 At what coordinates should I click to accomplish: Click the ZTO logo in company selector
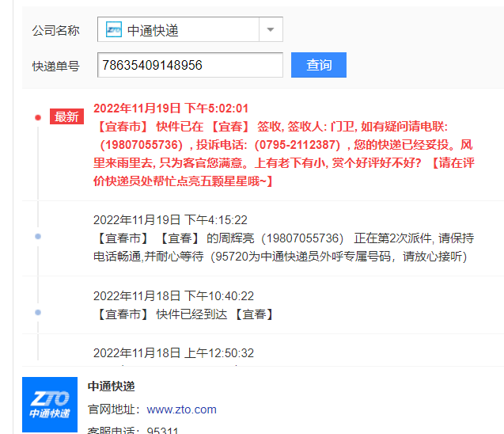tap(114, 29)
